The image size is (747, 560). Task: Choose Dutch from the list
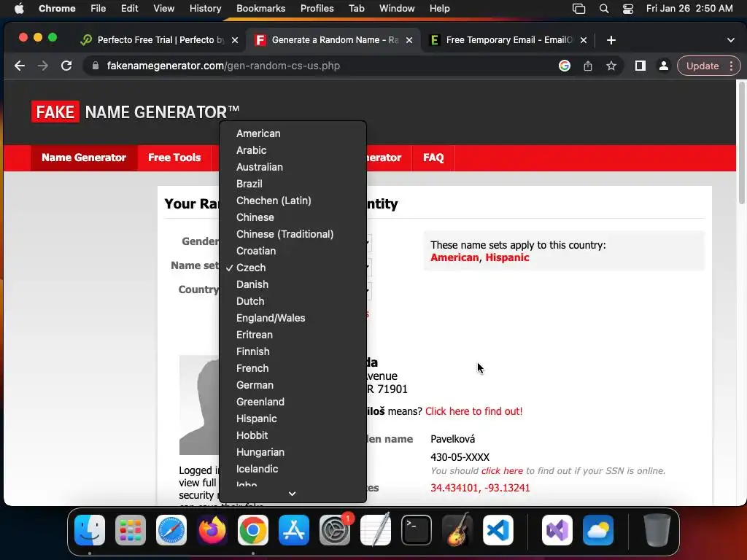[293, 301]
